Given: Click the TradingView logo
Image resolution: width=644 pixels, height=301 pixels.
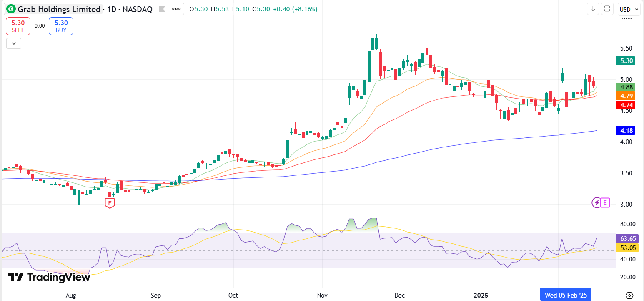Looking at the screenshot, I should pyautogui.click(x=49, y=277).
